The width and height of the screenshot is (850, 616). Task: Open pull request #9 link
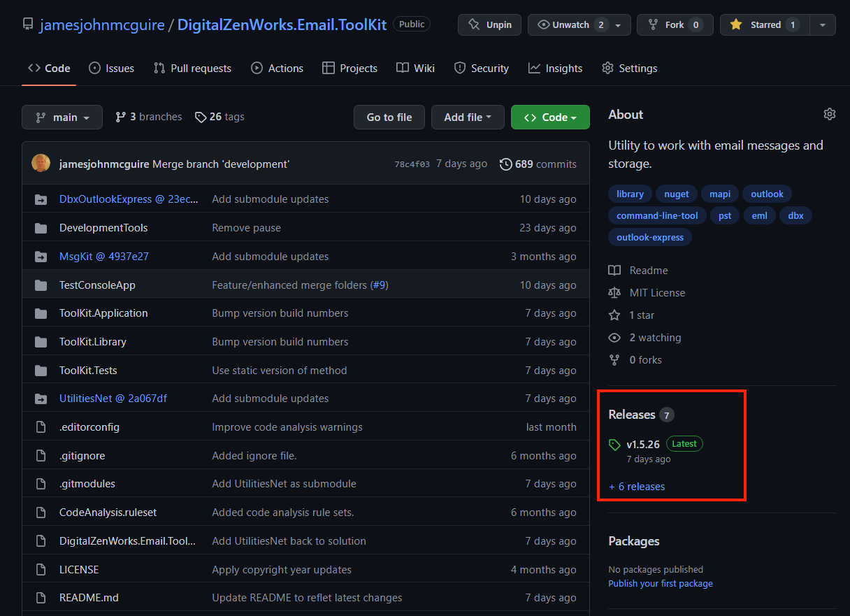pos(380,285)
